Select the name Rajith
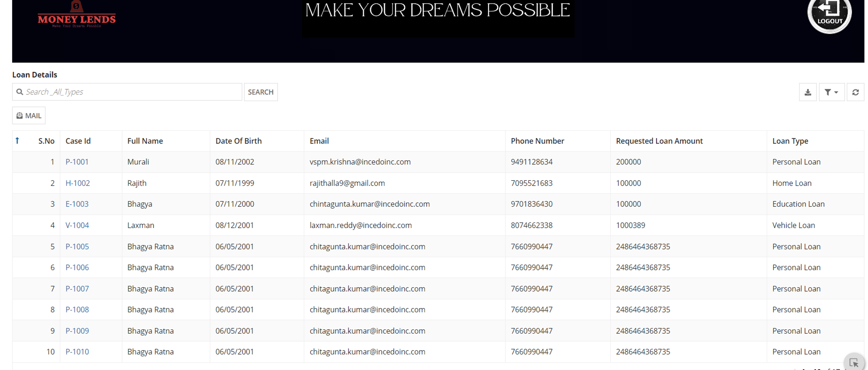 tap(137, 183)
